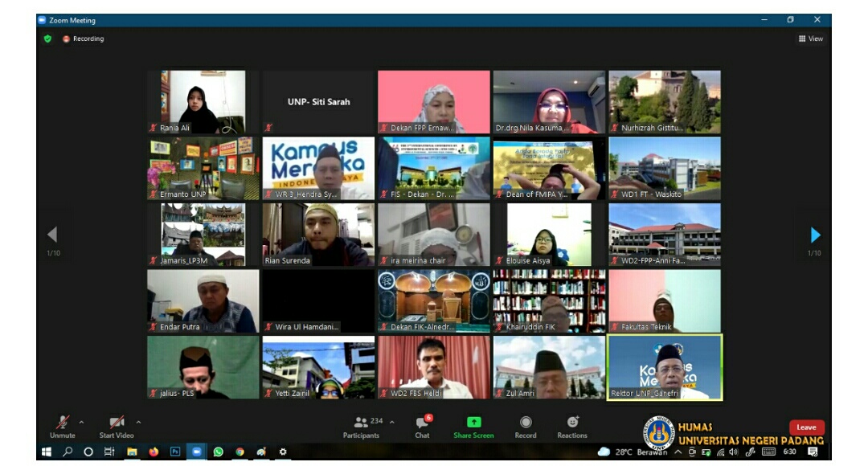The image size is (868, 466).
Task: Open video options arrow beside Start Video
Action: pyautogui.click(x=138, y=422)
